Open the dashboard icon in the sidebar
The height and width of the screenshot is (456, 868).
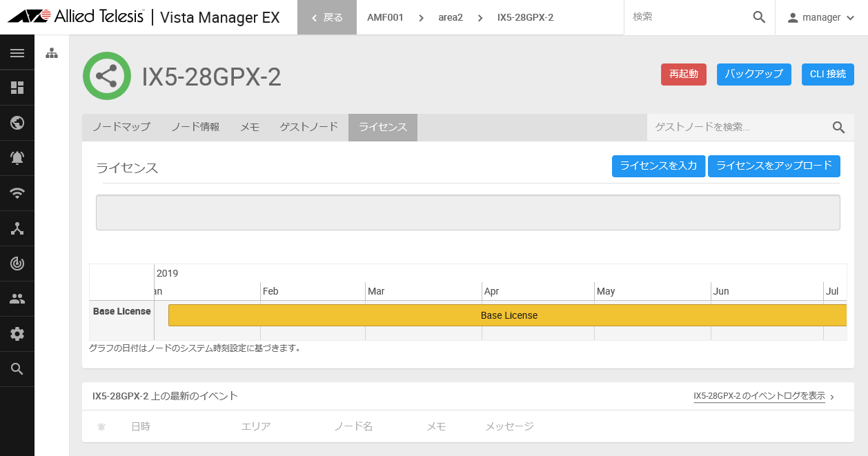point(17,88)
